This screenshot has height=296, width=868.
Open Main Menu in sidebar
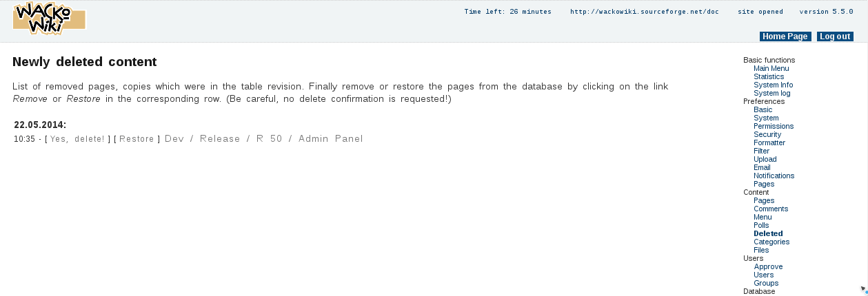click(771, 68)
